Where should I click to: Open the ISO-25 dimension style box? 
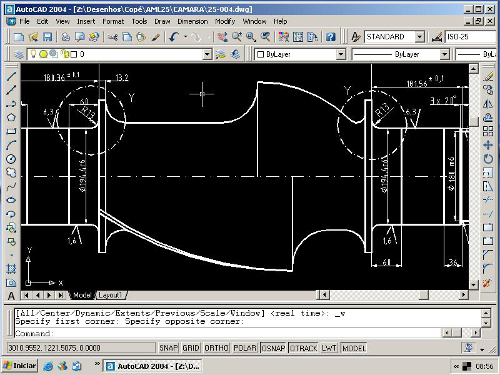[x=471, y=37]
